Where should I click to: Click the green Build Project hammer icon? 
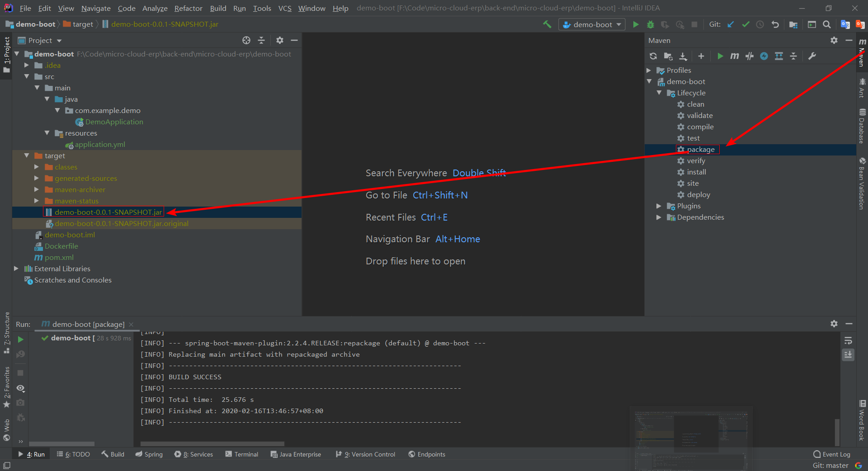(x=547, y=24)
